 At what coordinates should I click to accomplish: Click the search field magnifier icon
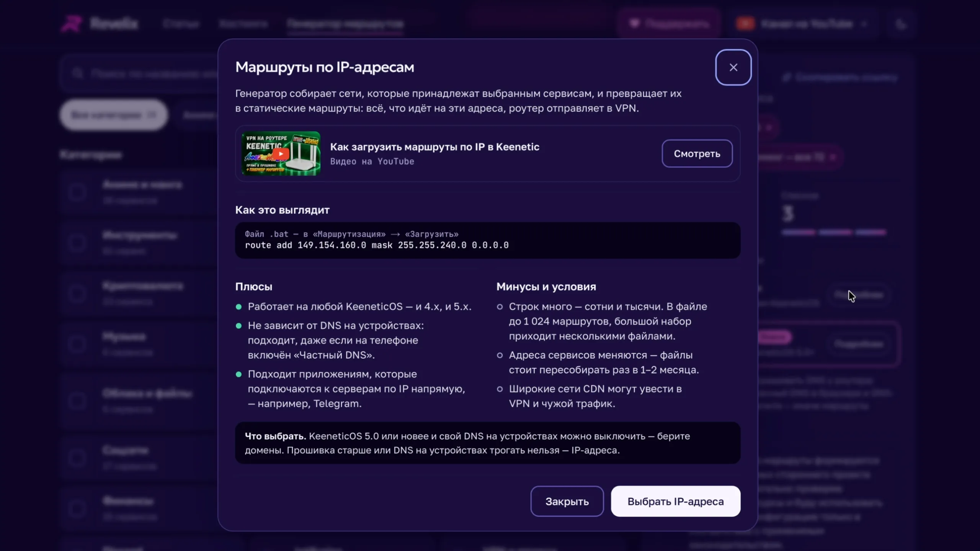[x=78, y=73]
